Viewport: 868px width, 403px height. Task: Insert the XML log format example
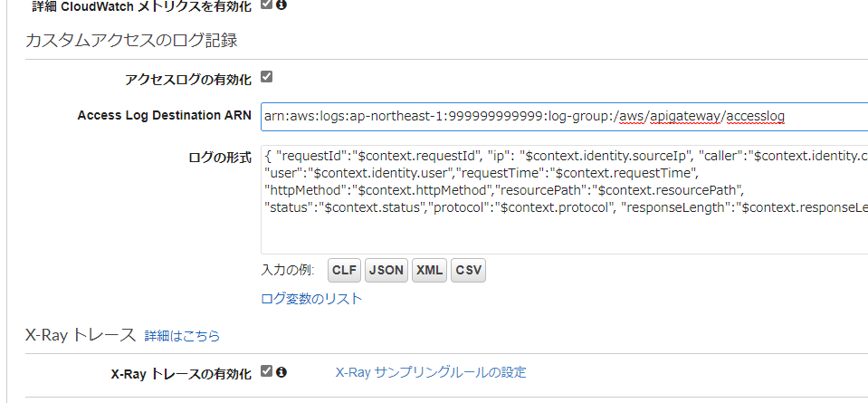(x=429, y=270)
